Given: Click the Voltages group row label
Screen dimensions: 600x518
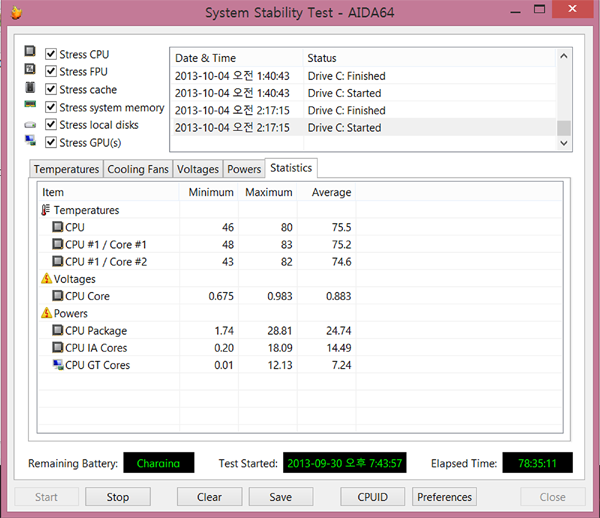Looking at the screenshot, I should pyautogui.click(x=75, y=279).
